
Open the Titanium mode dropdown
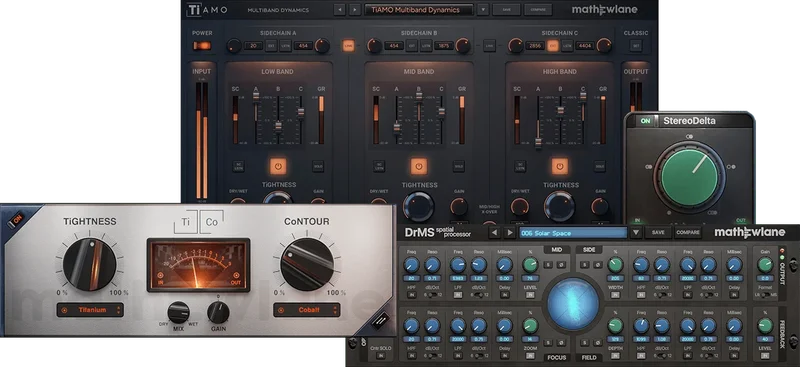click(x=90, y=309)
